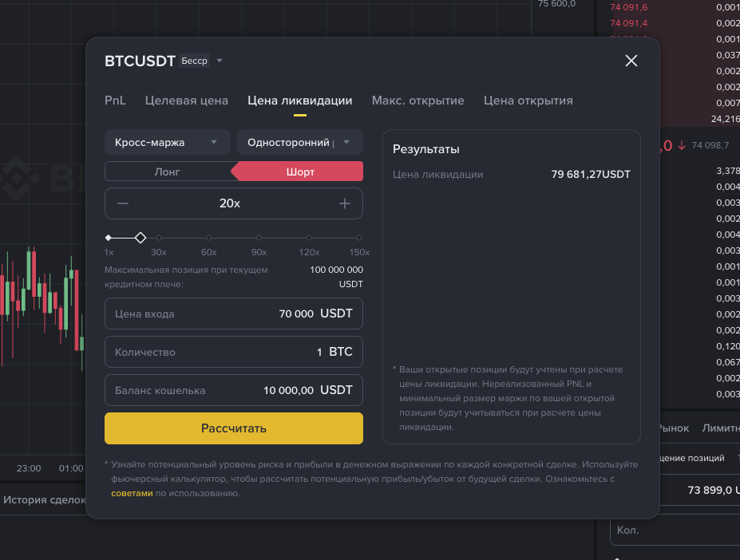Open the Кросс-маржа margin mode dropdown
Screen dimensions: 740x560
(167, 142)
